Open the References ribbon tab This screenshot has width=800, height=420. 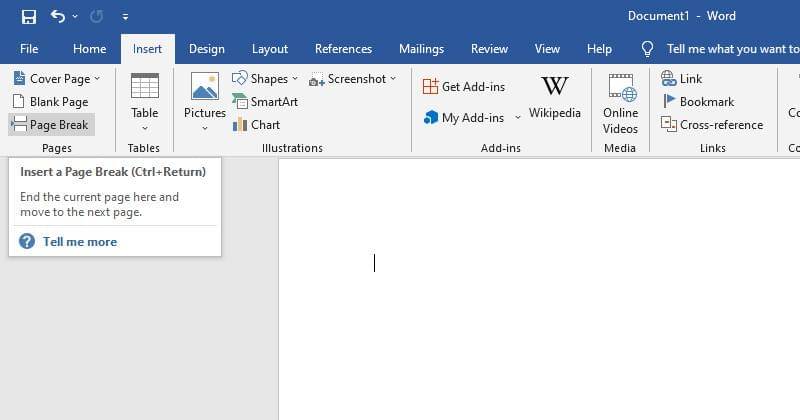tap(343, 49)
